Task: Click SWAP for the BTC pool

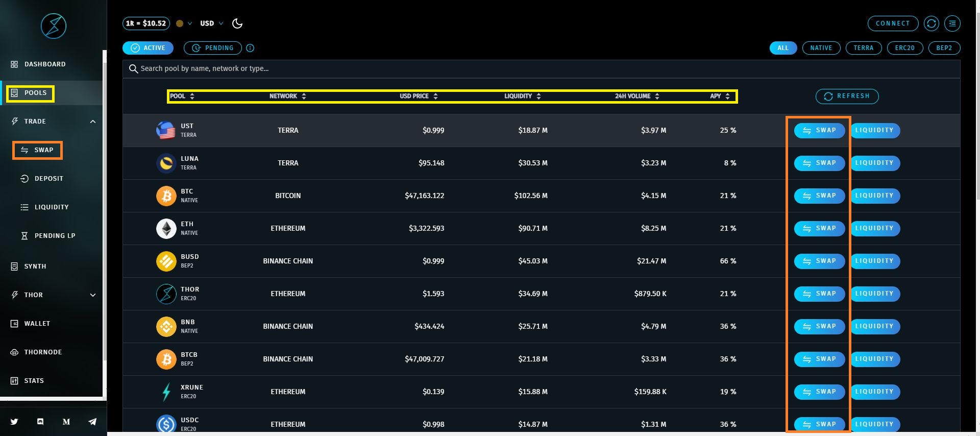Action: click(819, 196)
